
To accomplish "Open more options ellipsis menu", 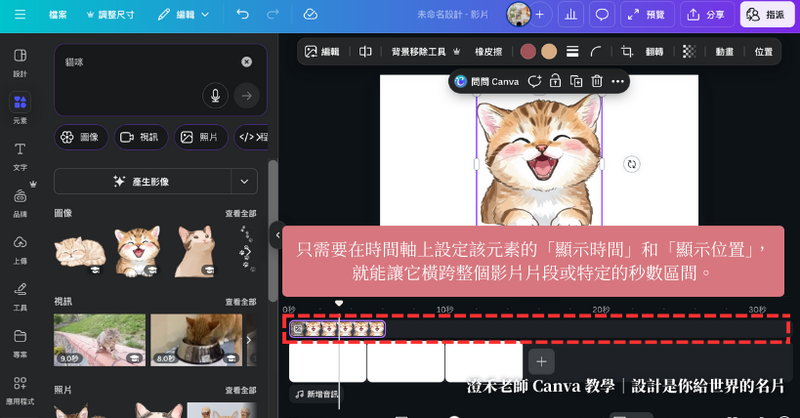I will click(x=618, y=81).
